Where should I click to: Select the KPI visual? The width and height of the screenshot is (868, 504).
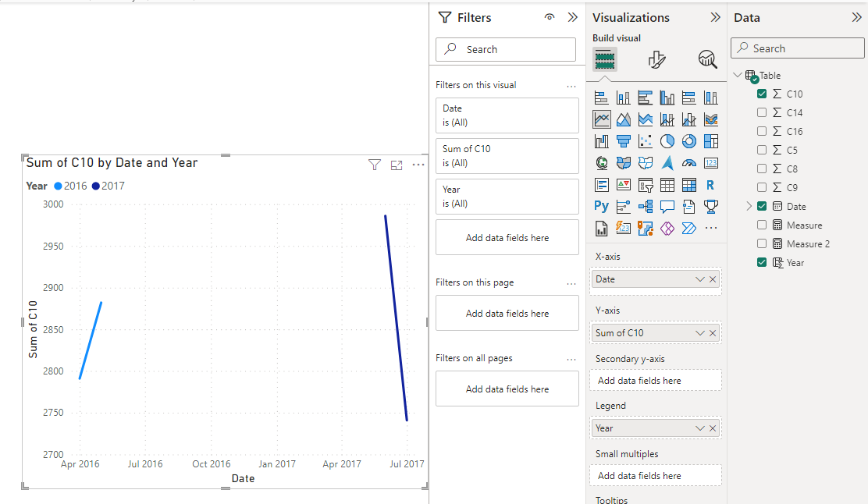624,185
